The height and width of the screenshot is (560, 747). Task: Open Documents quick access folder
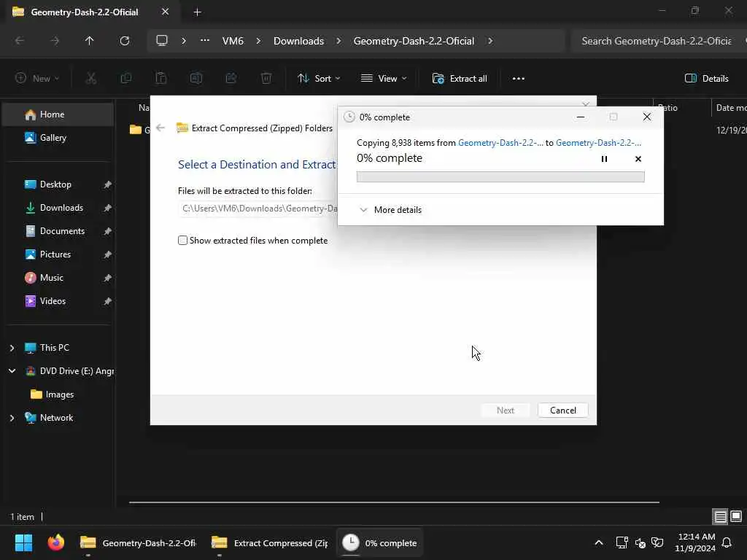point(58,231)
